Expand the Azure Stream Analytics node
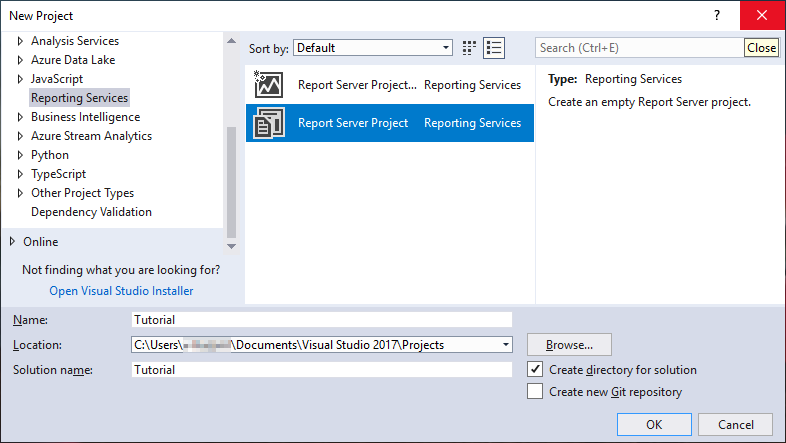The image size is (786, 443). pos(20,136)
